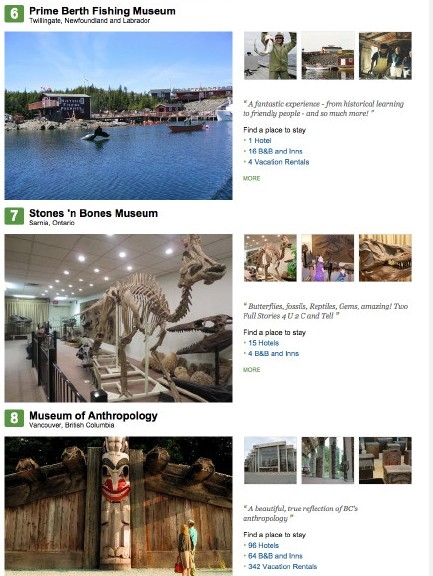This screenshot has height=576, width=433.
Task: Select the 16 B&B and Inns link
Action: pos(275,151)
